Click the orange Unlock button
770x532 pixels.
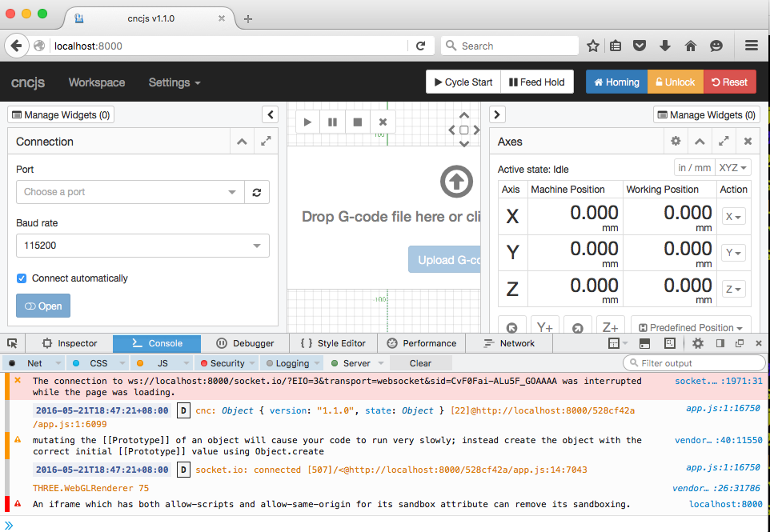tap(676, 82)
